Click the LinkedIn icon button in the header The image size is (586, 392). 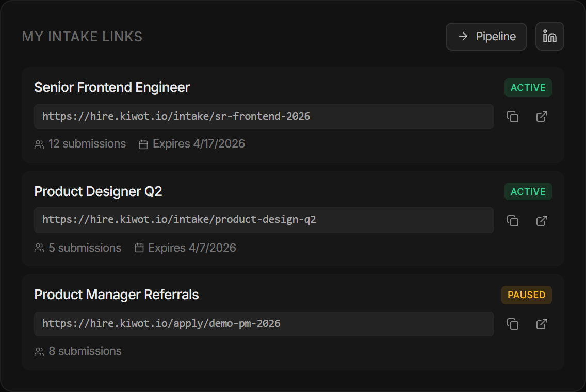point(549,36)
